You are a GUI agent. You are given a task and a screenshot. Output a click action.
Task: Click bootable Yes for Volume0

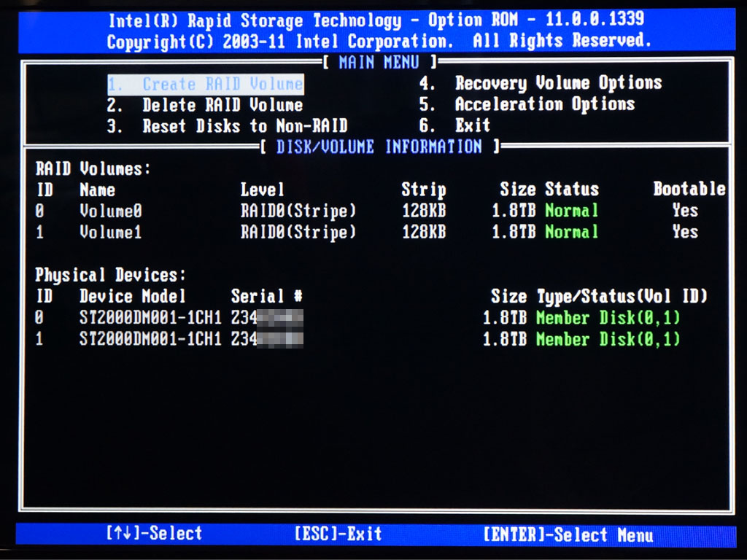point(686,210)
